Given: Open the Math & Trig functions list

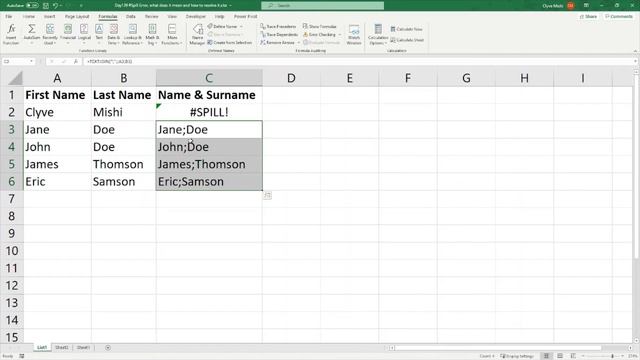Looking at the screenshot, I should click(152, 34).
